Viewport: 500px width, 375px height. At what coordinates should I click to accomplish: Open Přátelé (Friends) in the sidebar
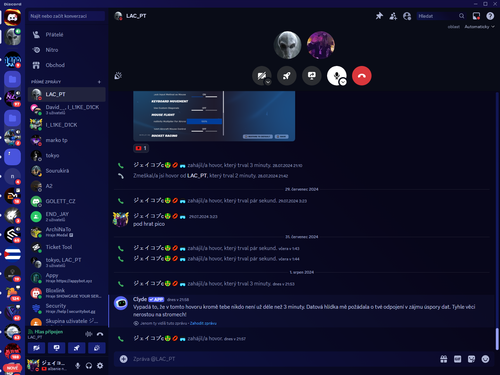pos(67,35)
